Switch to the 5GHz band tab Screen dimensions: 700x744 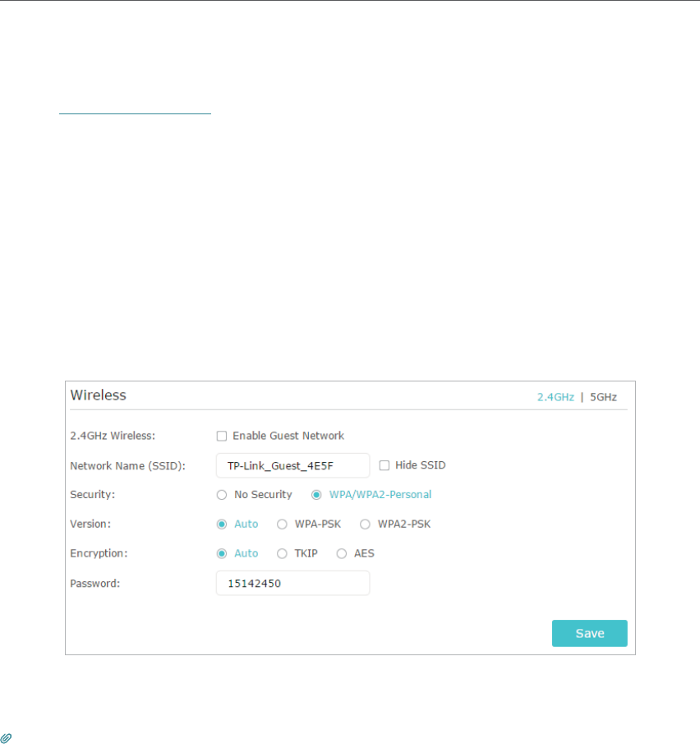tap(603, 397)
